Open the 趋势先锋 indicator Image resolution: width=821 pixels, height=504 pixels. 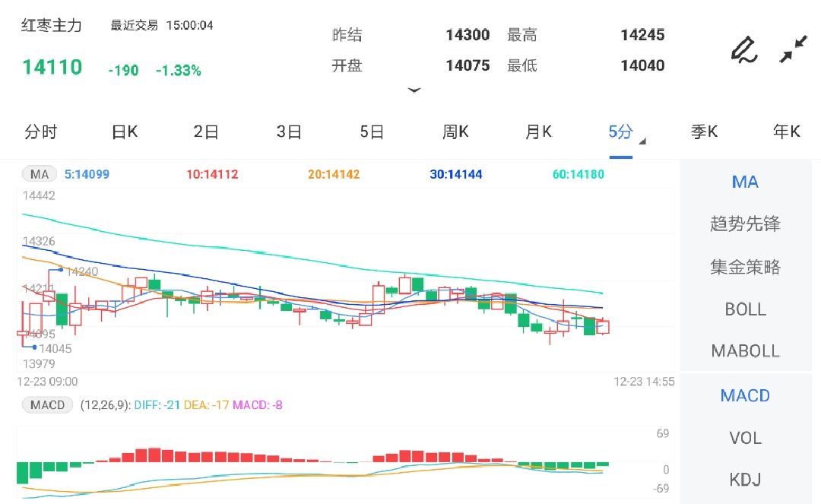tap(745, 224)
